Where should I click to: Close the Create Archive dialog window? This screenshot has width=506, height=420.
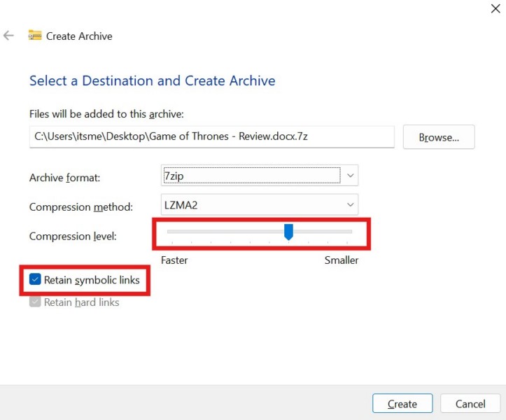496,8
